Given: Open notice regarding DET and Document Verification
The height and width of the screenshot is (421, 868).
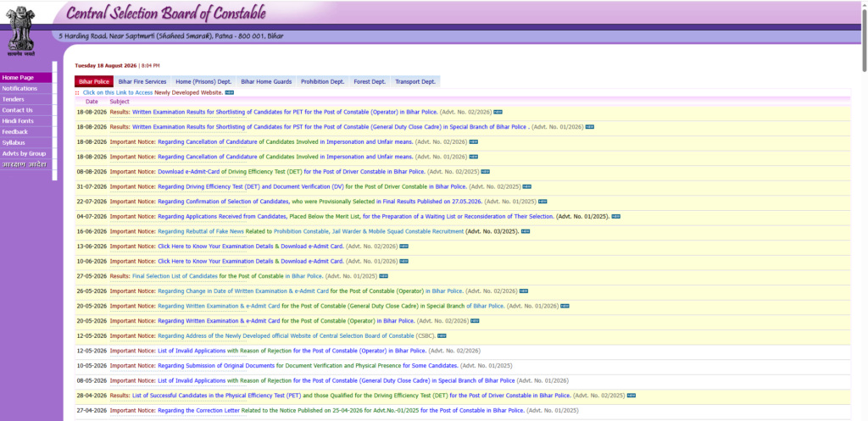Looking at the screenshot, I should (x=313, y=186).
